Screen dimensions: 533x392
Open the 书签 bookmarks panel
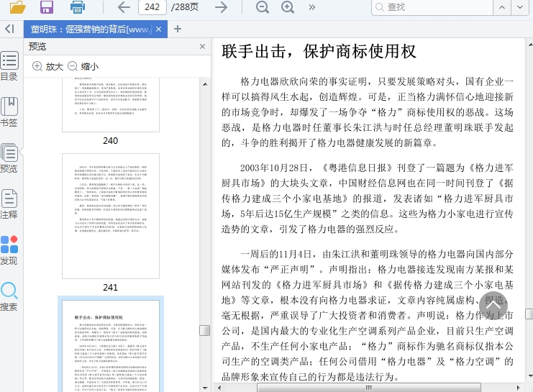(9, 112)
